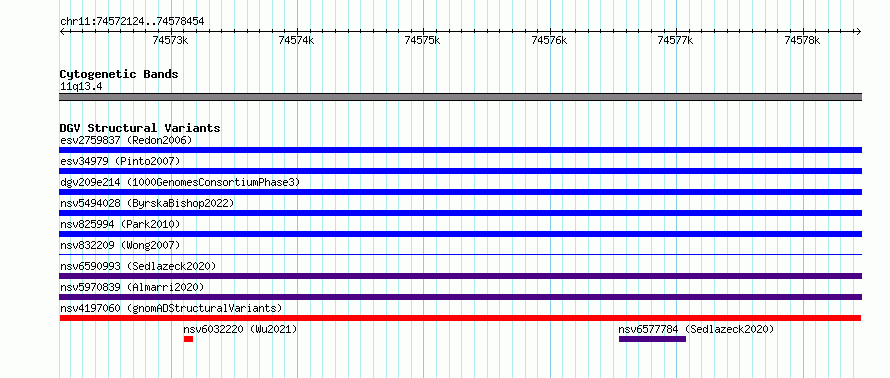
Task: Open the esv34979 (Pinto2007) variant label
Action: point(120,161)
